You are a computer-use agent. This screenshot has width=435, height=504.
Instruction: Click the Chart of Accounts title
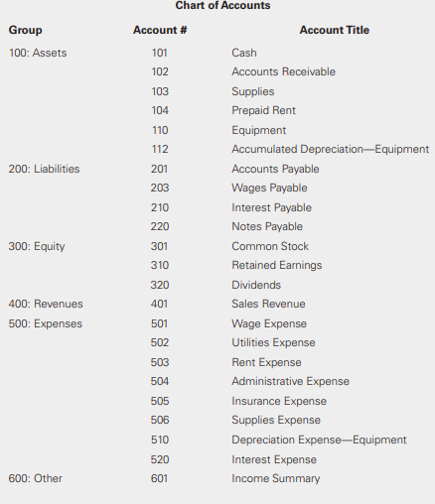(x=222, y=5)
